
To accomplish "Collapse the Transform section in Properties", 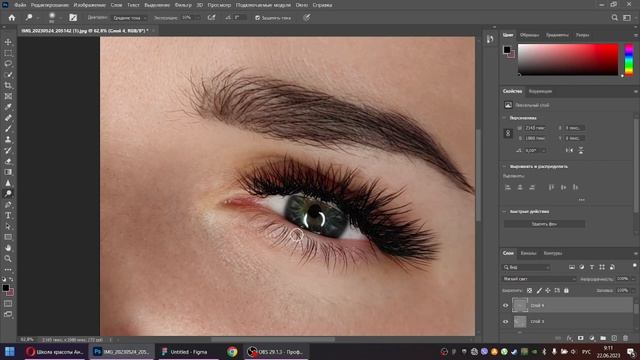I will [x=504, y=118].
